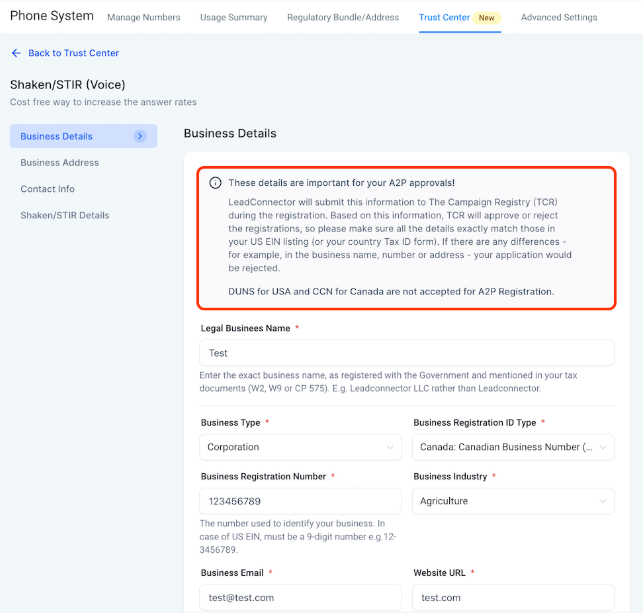Image resolution: width=643 pixels, height=613 pixels.
Task: Go to the Contact Info section
Action: 48,189
